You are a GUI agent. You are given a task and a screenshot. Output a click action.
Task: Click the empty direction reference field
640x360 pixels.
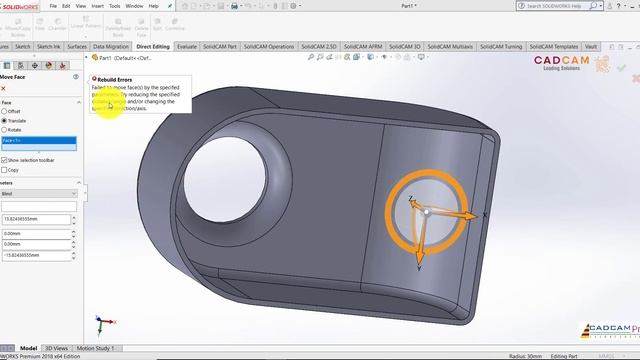point(39,207)
